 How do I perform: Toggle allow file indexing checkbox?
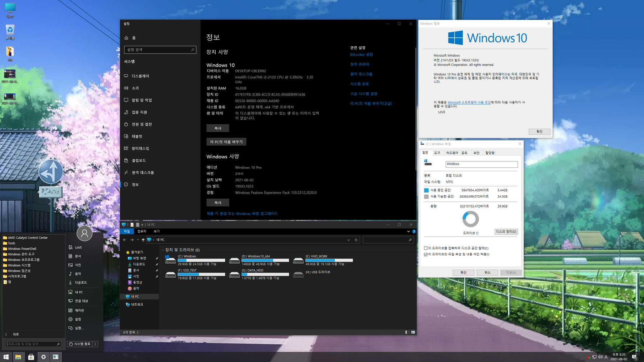(x=426, y=254)
